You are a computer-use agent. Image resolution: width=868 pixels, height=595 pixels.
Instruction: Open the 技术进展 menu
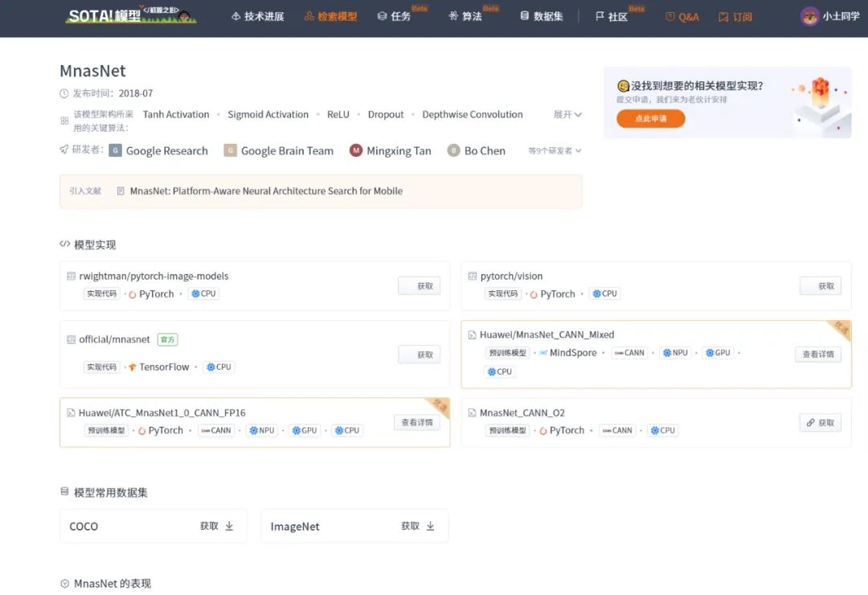pos(257,17)
